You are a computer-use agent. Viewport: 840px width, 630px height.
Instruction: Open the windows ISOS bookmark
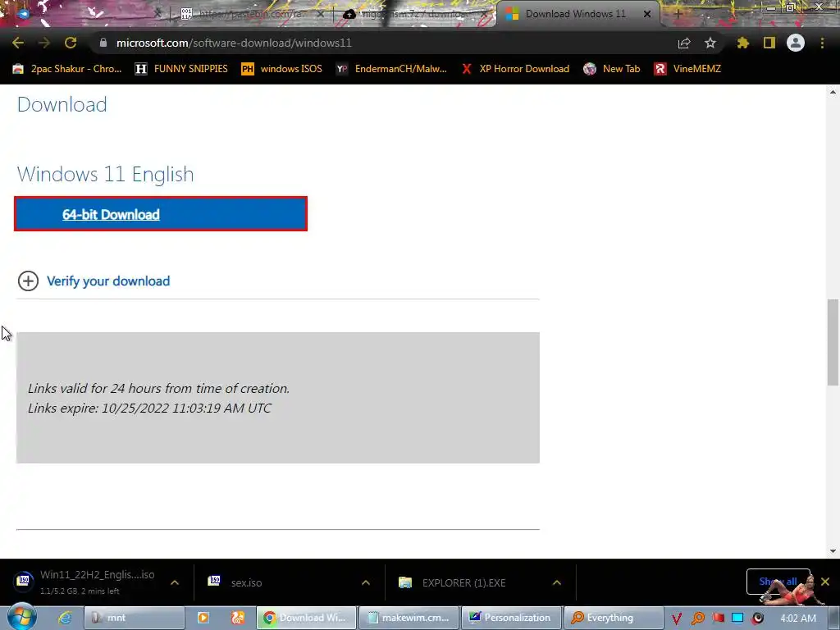point(282,69)
